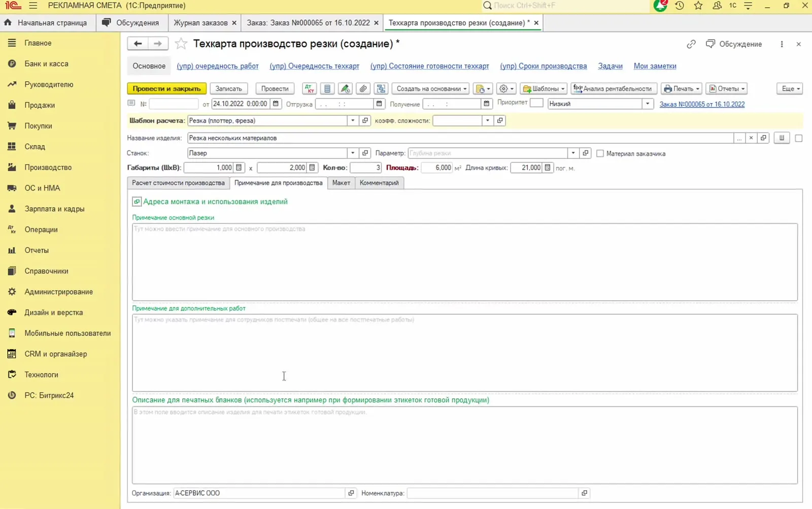This screenshot has height=509, width=812.
Task: Open the Производство section in sidebar
Action: pyautogui.click(x=48, y=167)
